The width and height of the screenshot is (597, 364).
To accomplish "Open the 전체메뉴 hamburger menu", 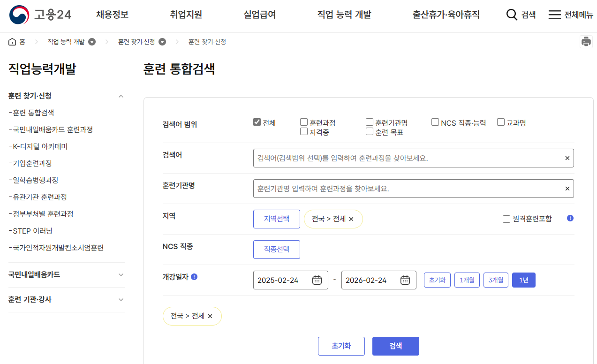I will click(x=555, y=15).
